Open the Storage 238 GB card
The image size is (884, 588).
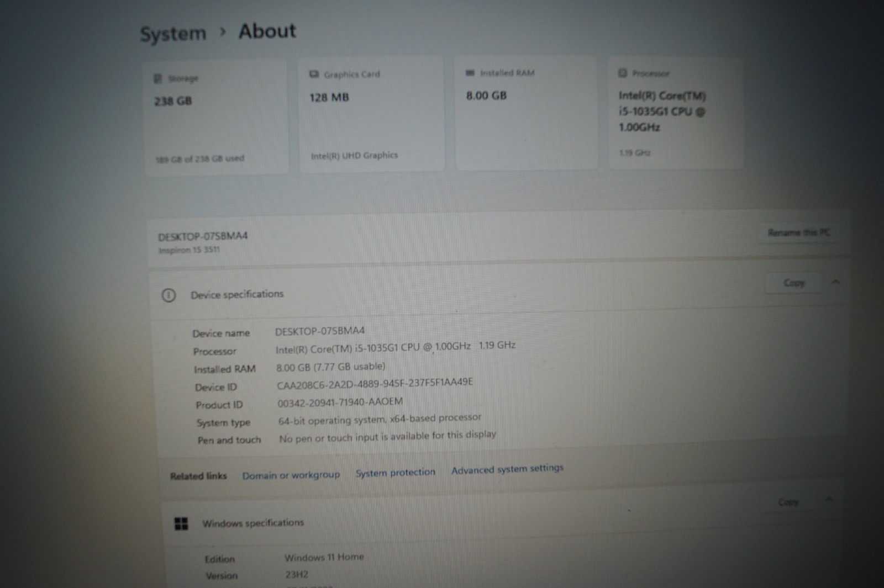coord(216,118)
